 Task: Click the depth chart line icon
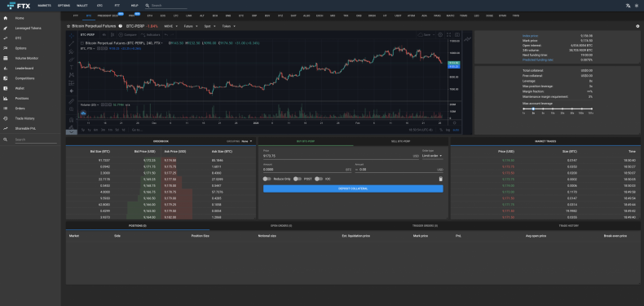[x=467, y=39]
